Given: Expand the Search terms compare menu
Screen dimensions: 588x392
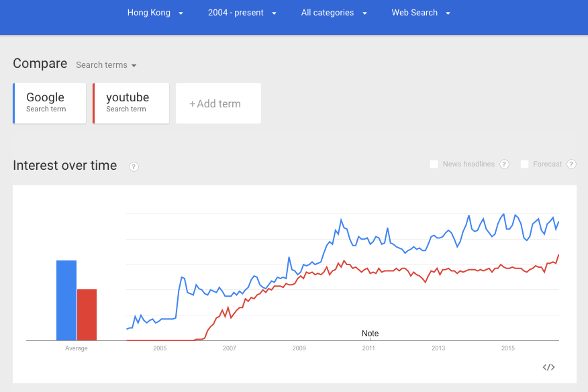Looking at the screenshot, I should pos(106,65).
